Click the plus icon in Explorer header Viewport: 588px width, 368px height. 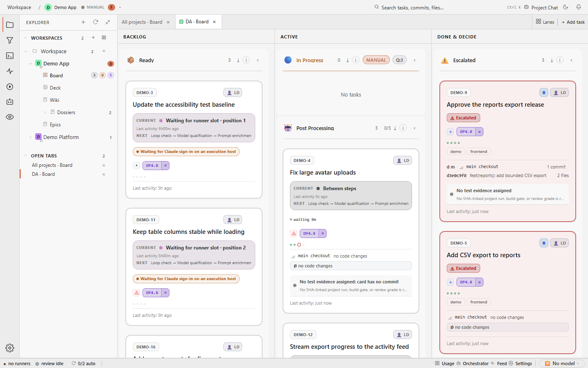coord(83,22)
